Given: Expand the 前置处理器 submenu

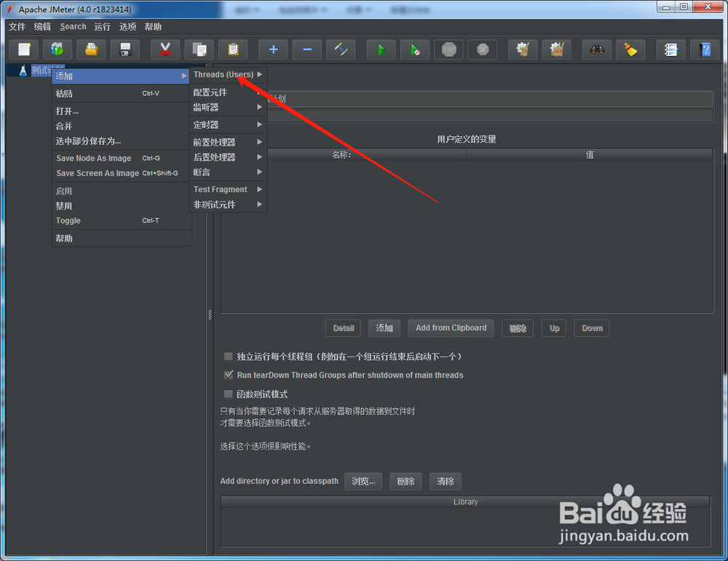Looking at the screenshot, I should 229,142.
